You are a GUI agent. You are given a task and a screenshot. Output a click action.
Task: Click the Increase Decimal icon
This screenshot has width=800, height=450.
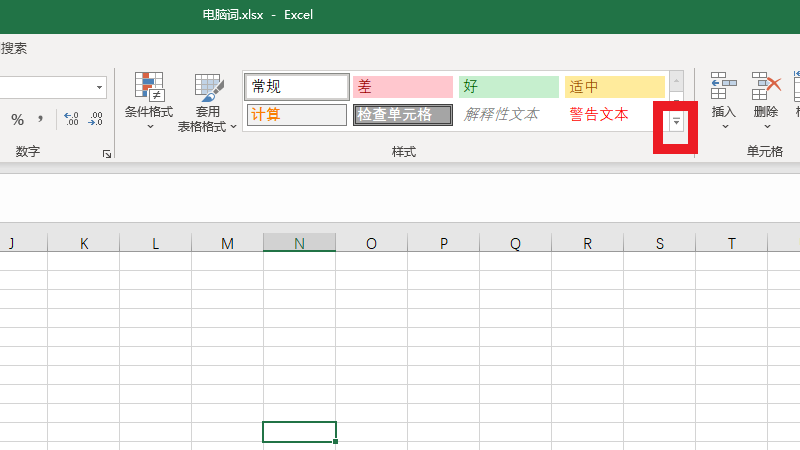(71, 119)
